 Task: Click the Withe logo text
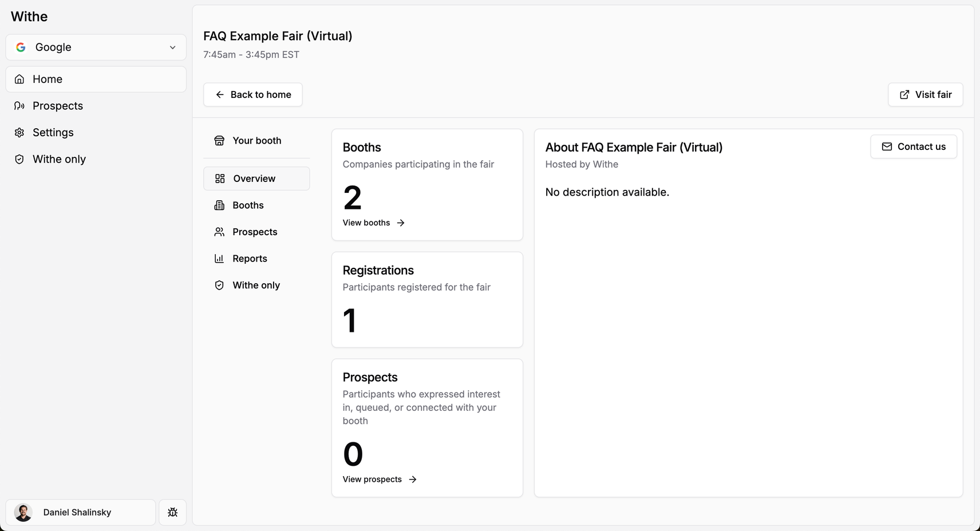29,17
